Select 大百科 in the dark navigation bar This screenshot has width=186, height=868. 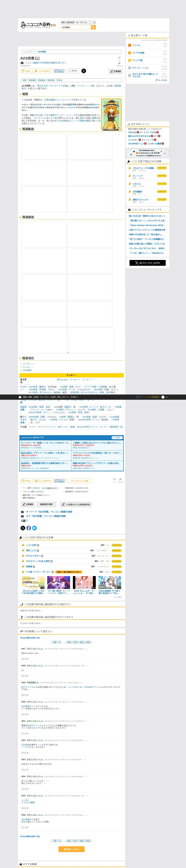tap(53, 397)
